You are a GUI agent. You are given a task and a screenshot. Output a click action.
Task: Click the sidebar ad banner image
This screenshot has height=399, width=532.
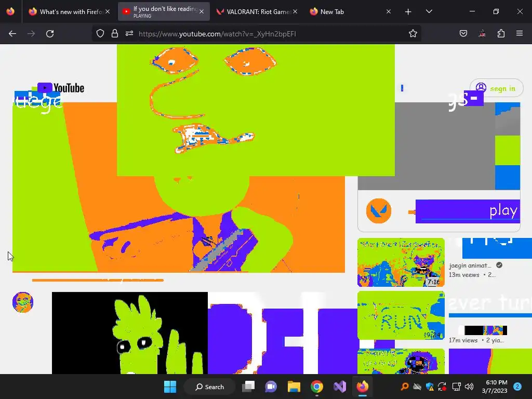[x=438, y=146]
